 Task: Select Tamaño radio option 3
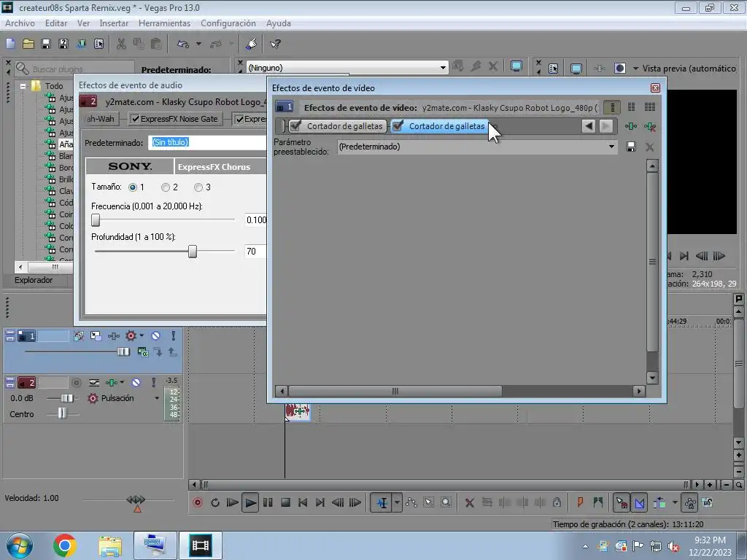[x=198, y=187]
